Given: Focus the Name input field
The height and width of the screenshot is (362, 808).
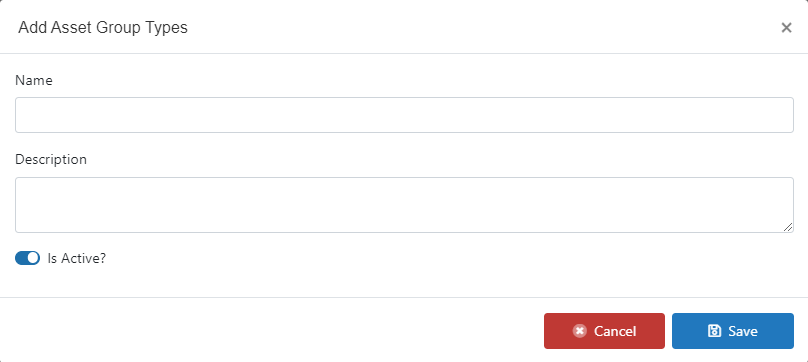Looking at the screenshot, I should (x=404, y=115).
